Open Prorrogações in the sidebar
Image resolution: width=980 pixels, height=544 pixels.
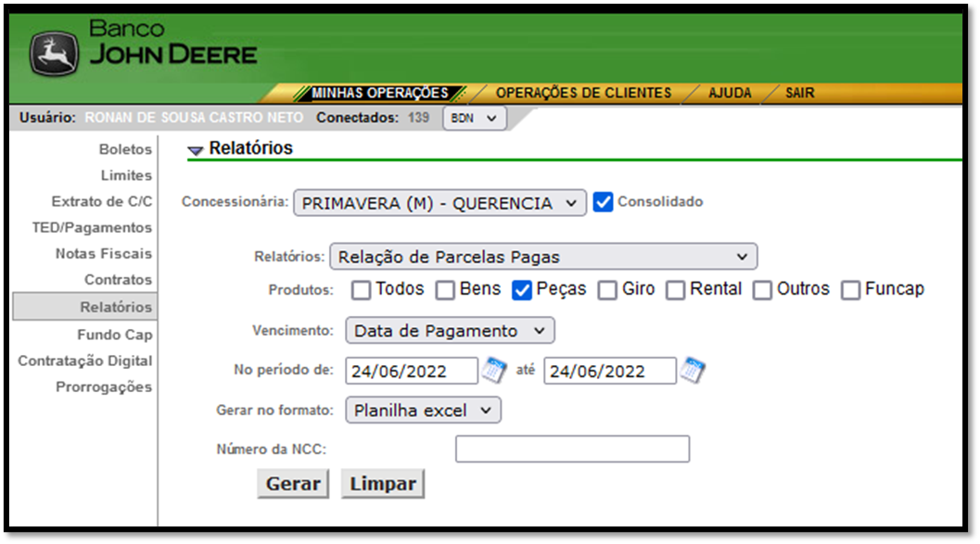[104, 387]
